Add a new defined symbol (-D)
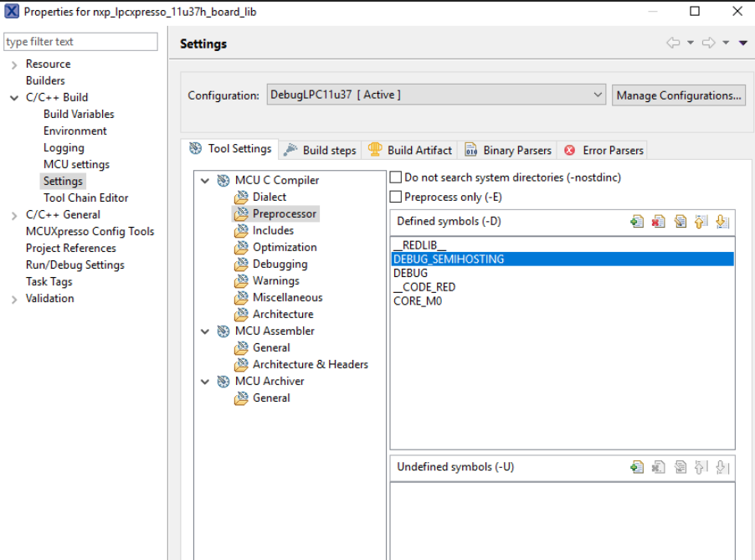The image size is (755, 560). point(638,222)
